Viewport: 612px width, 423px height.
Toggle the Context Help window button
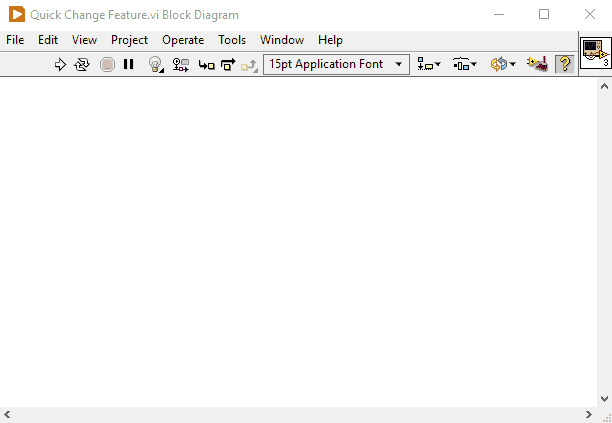coord(564,64)
